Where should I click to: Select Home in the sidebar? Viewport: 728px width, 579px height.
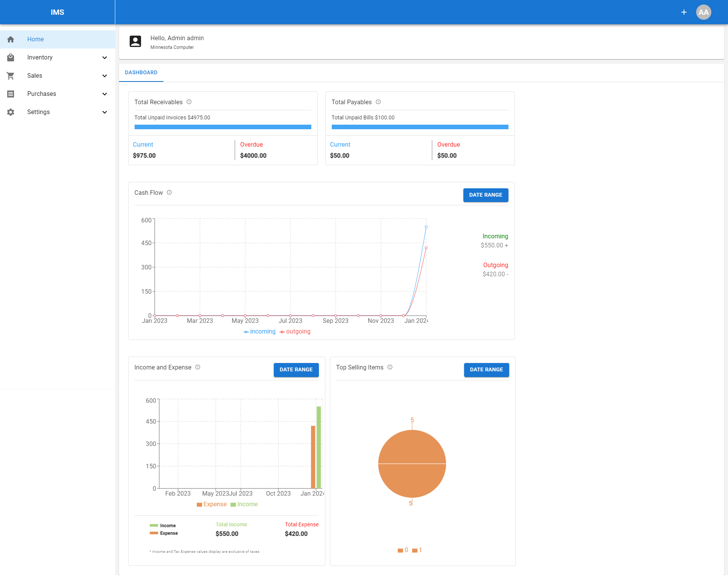point(58,39)
